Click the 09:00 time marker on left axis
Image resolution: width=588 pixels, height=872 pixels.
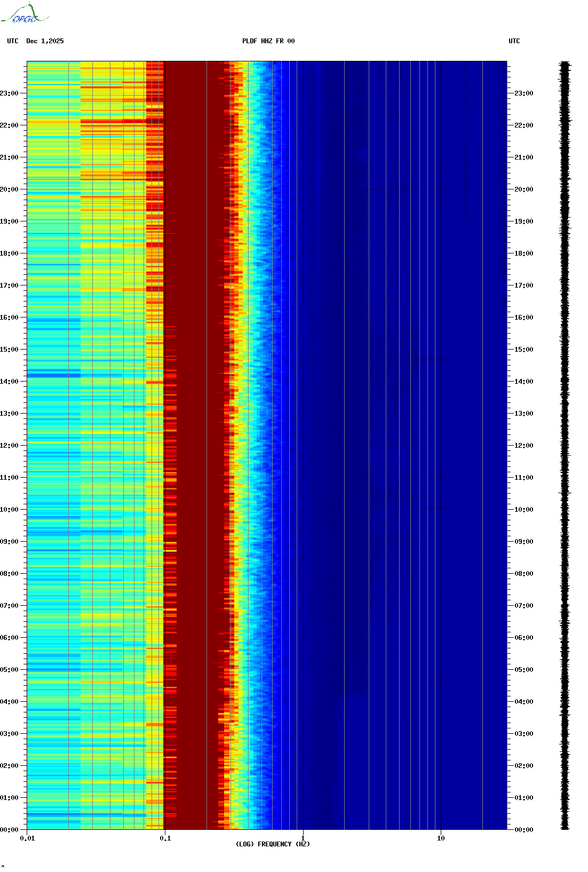10,542
